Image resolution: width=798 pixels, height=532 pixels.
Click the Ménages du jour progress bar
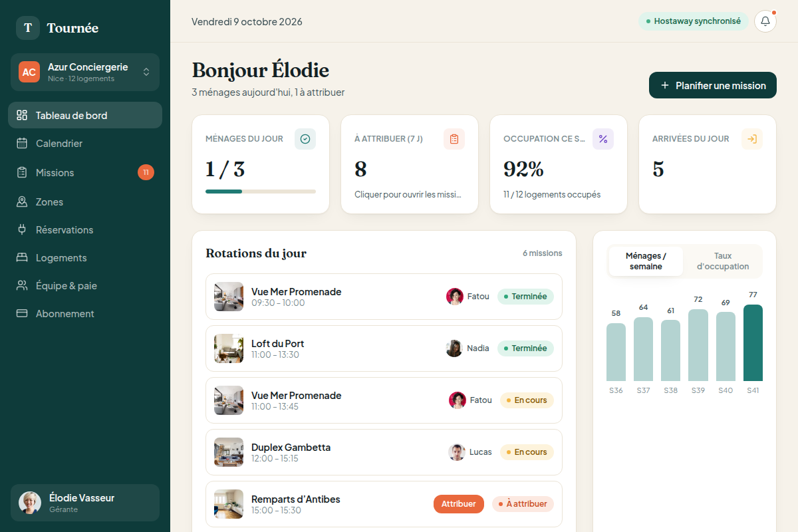261,192
